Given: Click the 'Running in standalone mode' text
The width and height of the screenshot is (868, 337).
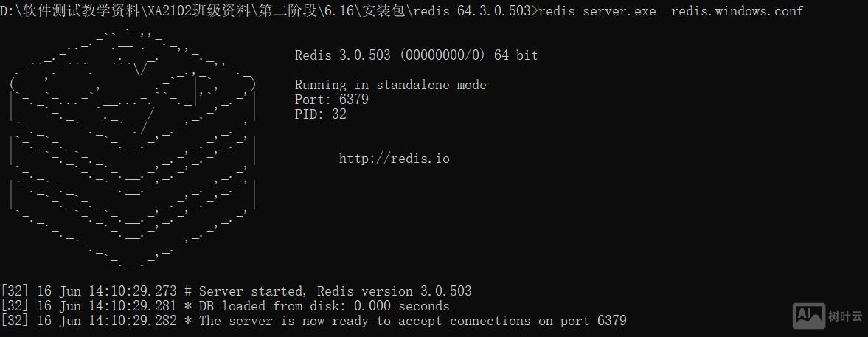Looking at the screenshot, I should [390, 85].
